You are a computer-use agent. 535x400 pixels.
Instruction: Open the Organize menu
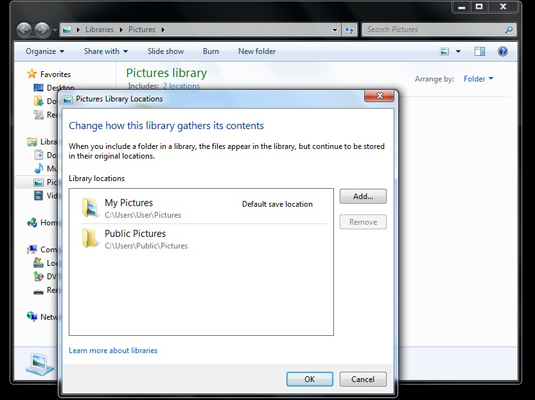pos(45,52)
